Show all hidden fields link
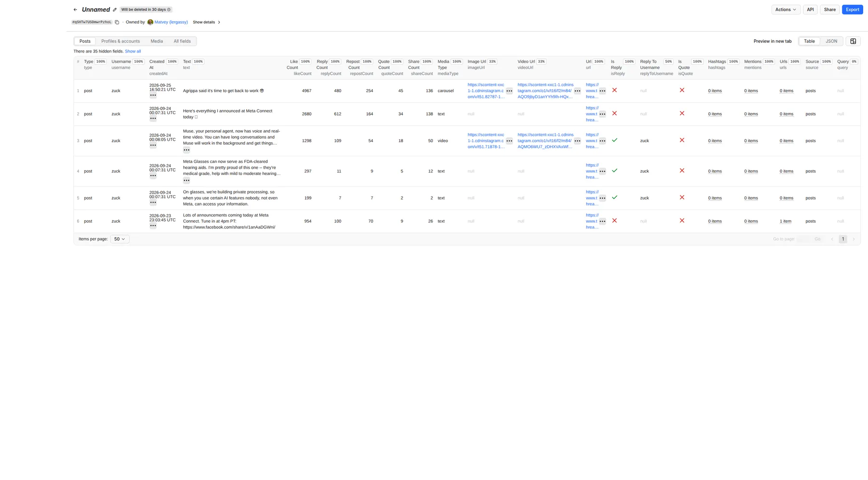The image size is (868, 480). (133, 51)
